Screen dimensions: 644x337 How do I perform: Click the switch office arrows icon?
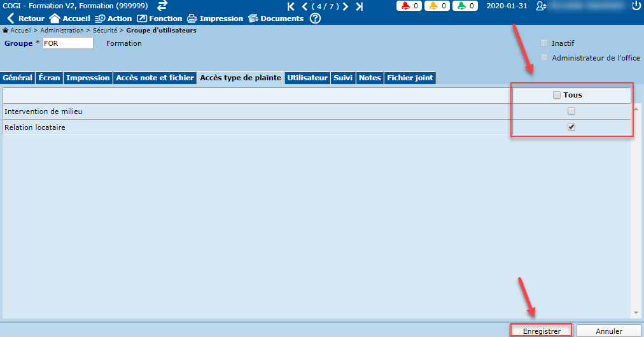pos(162,6)
